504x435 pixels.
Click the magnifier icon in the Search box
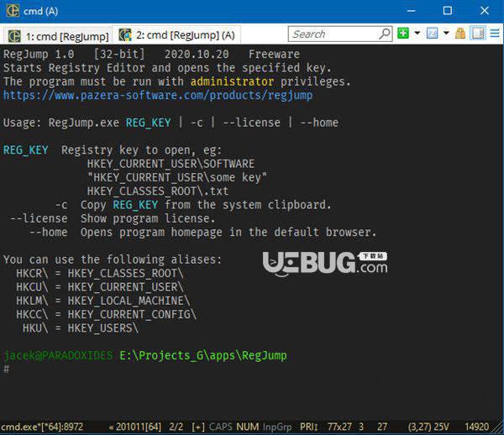(385, 34)
